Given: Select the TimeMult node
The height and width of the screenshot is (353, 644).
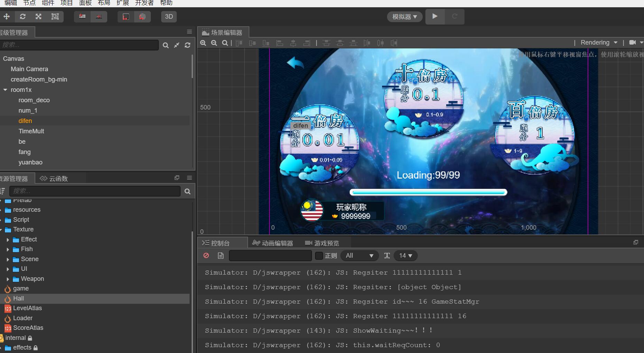Looking at the screenshot, I should pos(31,131).
